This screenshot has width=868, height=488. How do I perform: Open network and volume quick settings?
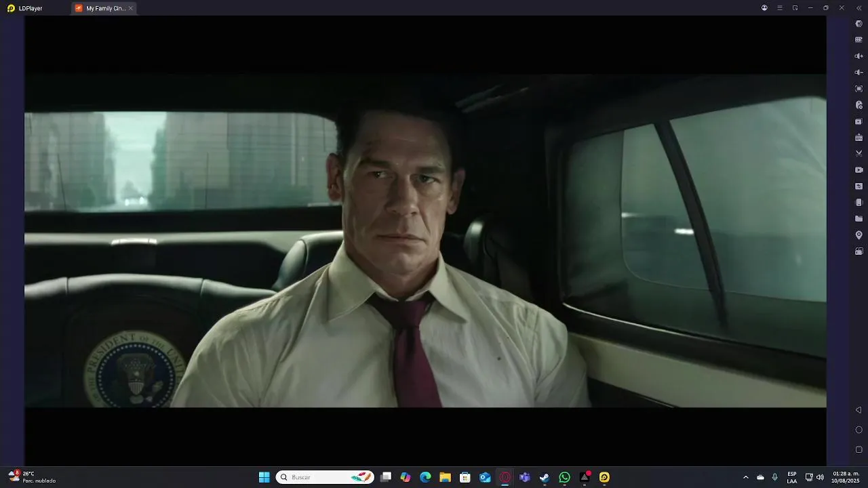[814, 477]
